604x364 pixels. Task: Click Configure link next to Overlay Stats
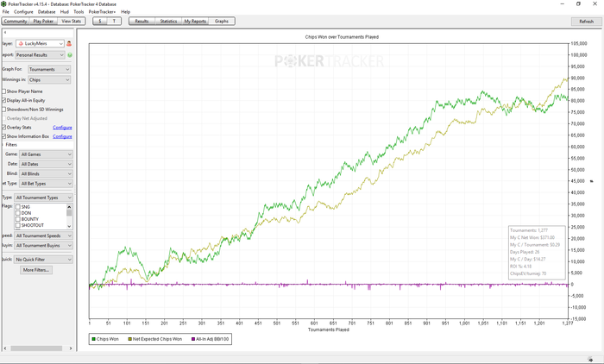tap(62, 128)
